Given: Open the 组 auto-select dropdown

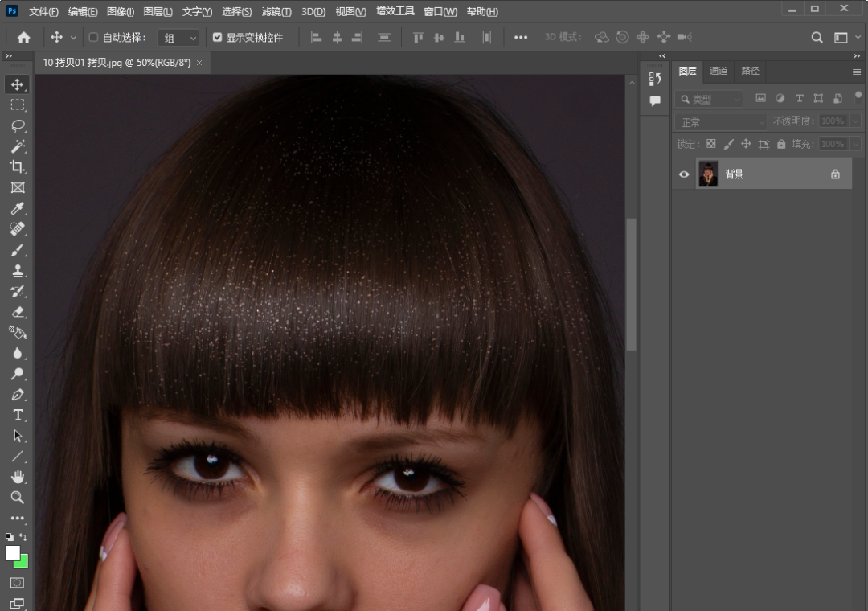Looking at the screenshot, I should 178,38.
